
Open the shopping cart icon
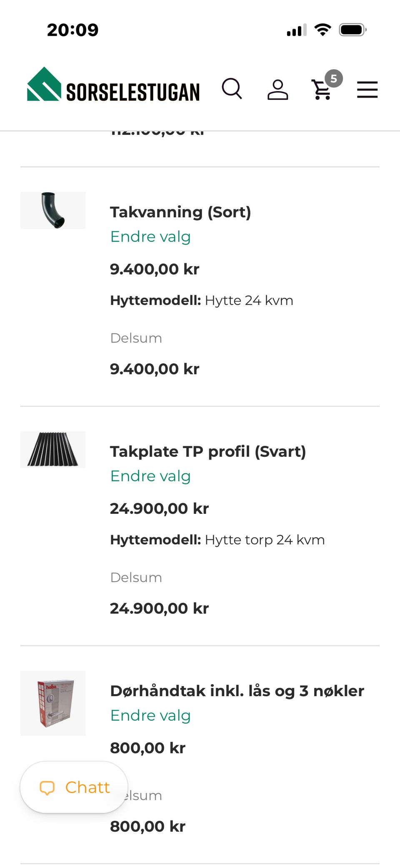322,89
